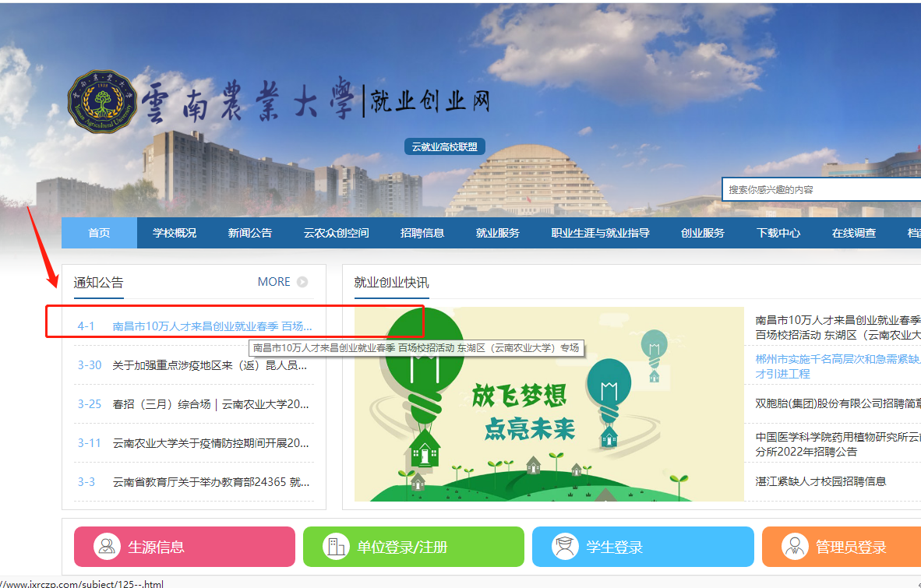Click the 放飞梦想 点亮未来 banner image
Image resolution: width=921 pixels, height=588 pixels.
click(549, 404)
